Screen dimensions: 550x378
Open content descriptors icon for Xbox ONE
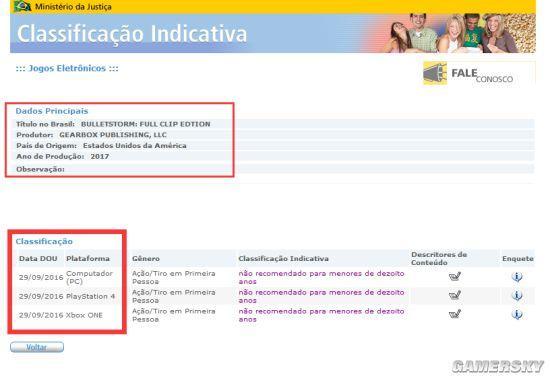coord(455,315)
